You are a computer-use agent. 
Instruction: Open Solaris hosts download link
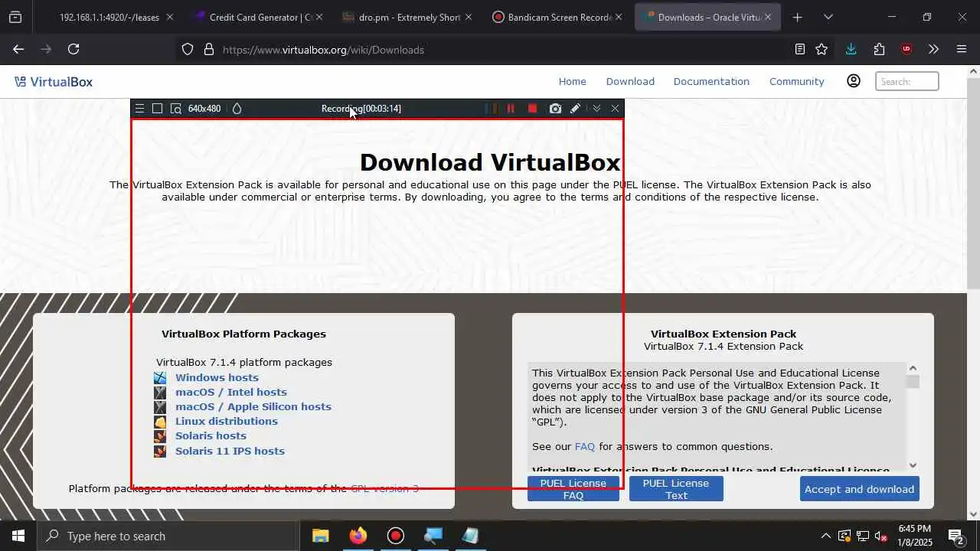[211, 435]
